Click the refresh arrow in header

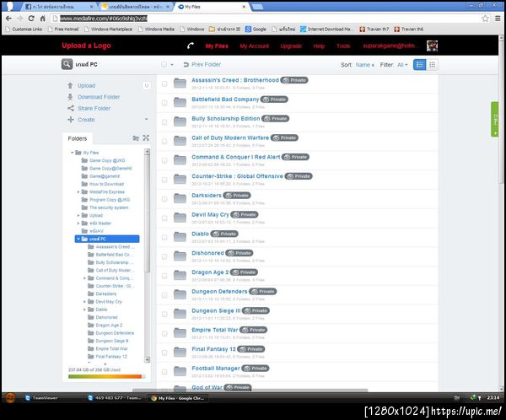click(x=191, y=46)
